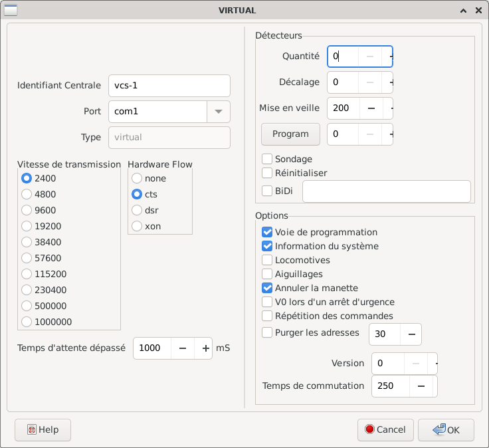Screen dimensions: 489x448
Task: Increase Temps d'attente dépassé with plus
Action: [205, 348]
